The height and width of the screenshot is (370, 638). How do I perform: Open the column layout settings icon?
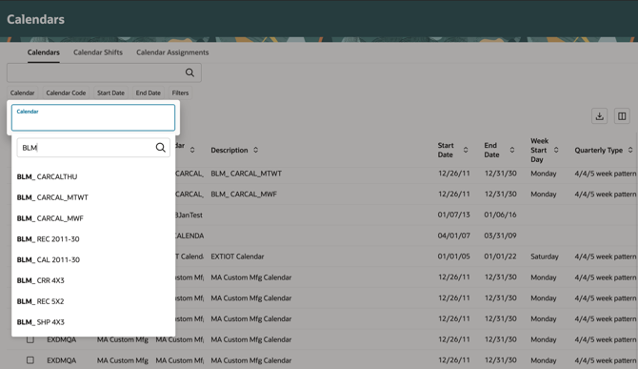(622, 116)
